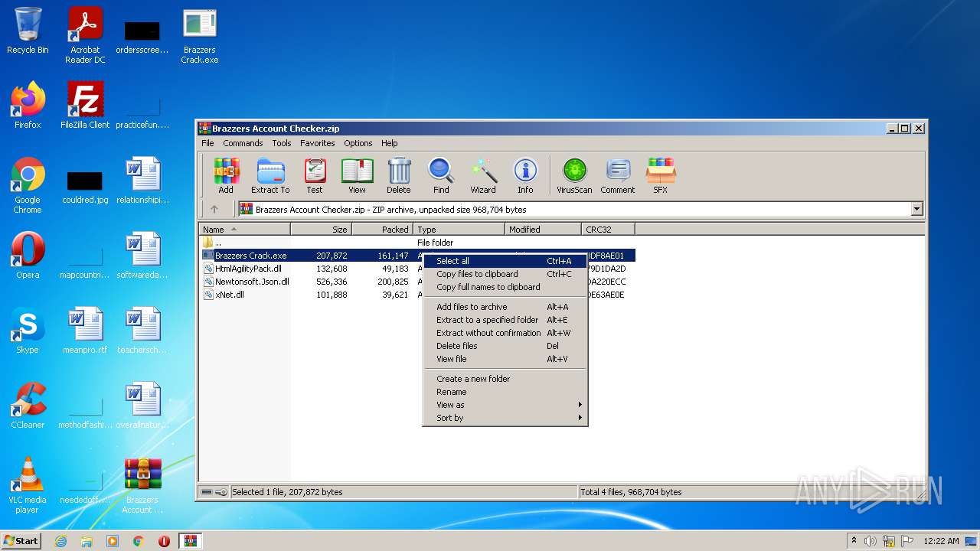This screenshot has height=551, width=980.
Task: Choose Extract to a specified folder
Action: 505,320
